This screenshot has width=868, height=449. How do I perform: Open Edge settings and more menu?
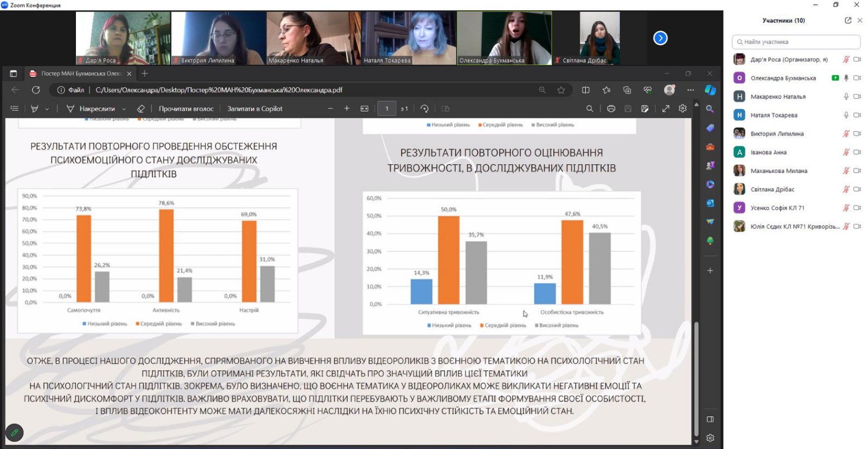tap(690, 90)
